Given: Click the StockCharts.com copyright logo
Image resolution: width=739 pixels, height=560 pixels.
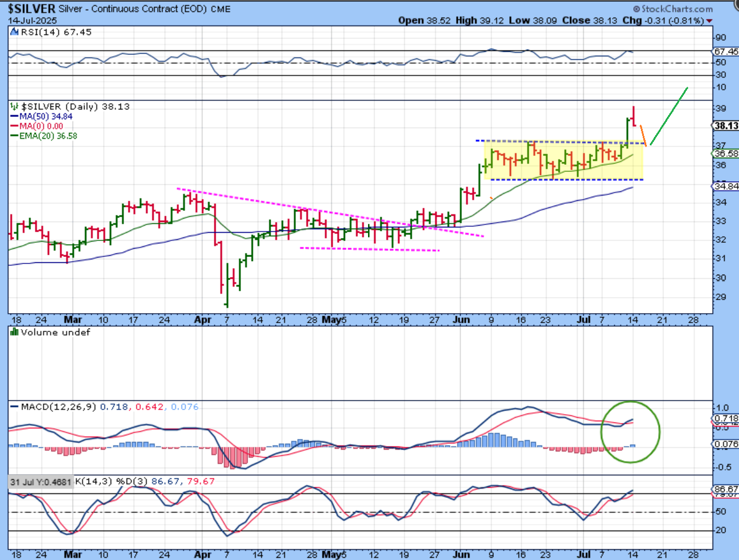Looking at the screenshot, I should point(681,9).
